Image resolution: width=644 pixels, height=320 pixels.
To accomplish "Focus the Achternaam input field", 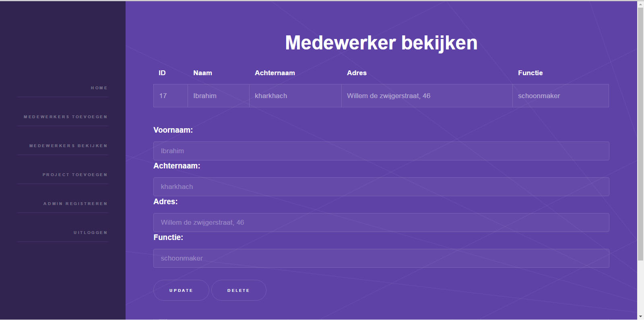I will click(381, 187).
